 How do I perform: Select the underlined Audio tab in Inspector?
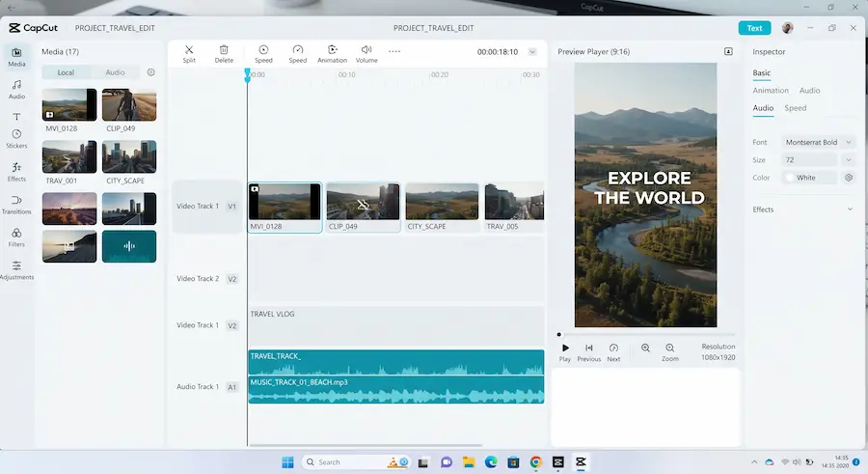(x=763, y=108)
